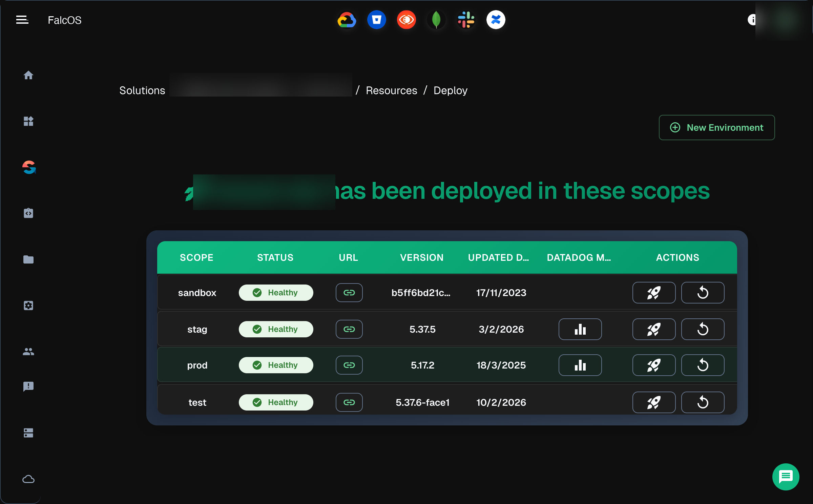Open the Bitbucket integration icon
Viewport: 813px width, 504px height.
[x=377, y=20]
